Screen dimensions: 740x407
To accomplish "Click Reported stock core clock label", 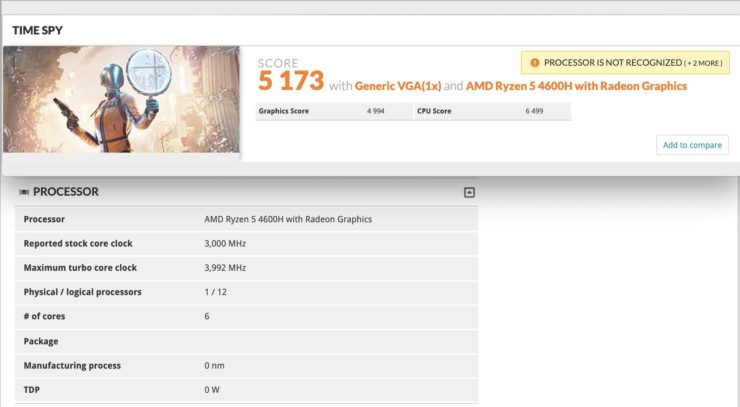I will [x=78, y=244].
